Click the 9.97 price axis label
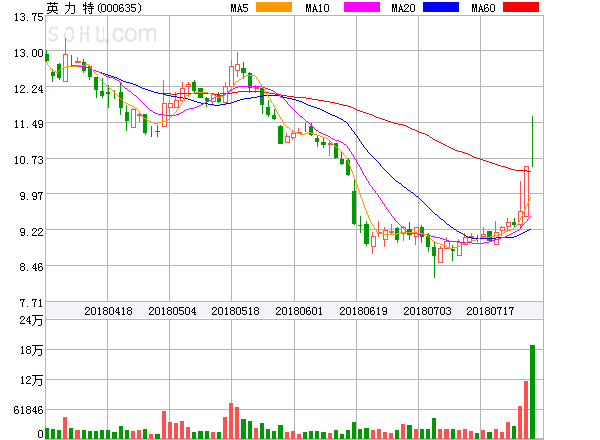 [x=31, y=196]
